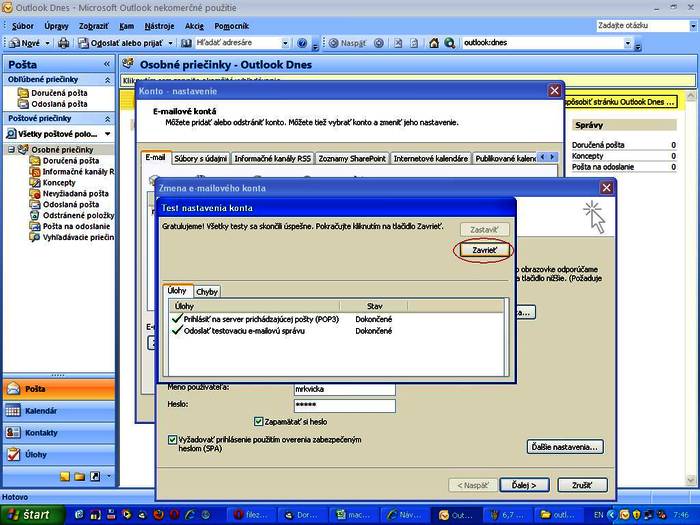Toggle Zapamätať si heslo checkbox
The width and height of the screenshot is (700, 525).
point(258,421)
